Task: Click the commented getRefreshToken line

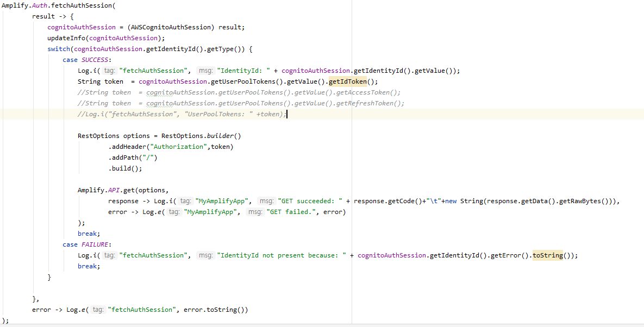Action: click(x=239, y=103)
